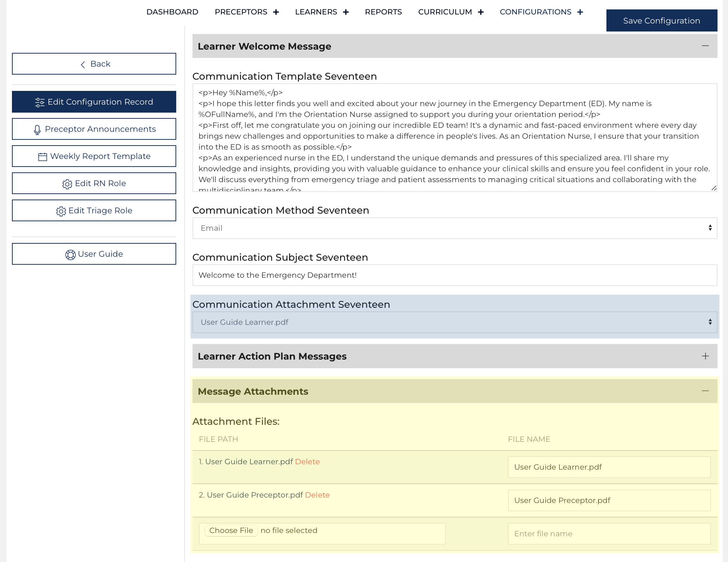Delete the User Guide Preceptor.pdf attachment
The height and width of the screenshot is (562, 728).
[x=317, y=495]
